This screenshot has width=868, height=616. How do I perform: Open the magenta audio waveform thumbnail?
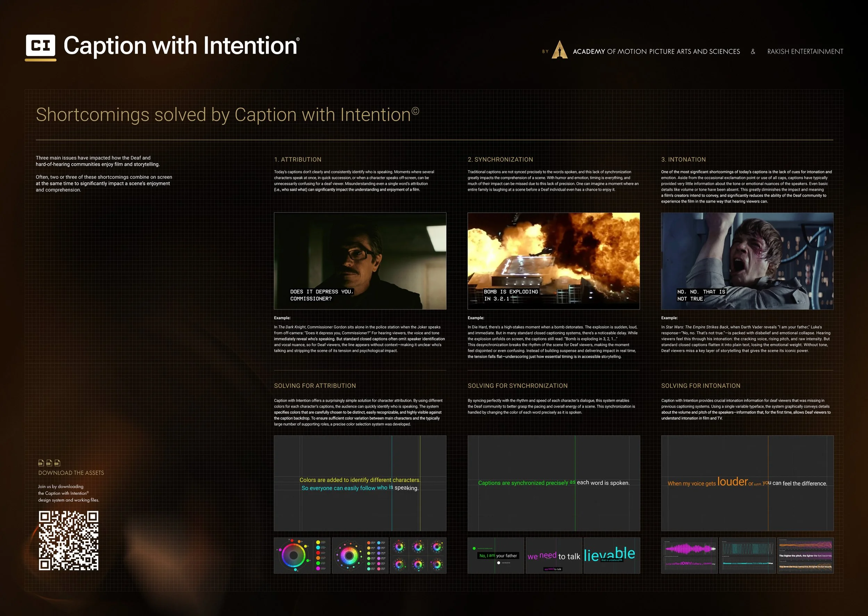(x=690, y=555)
